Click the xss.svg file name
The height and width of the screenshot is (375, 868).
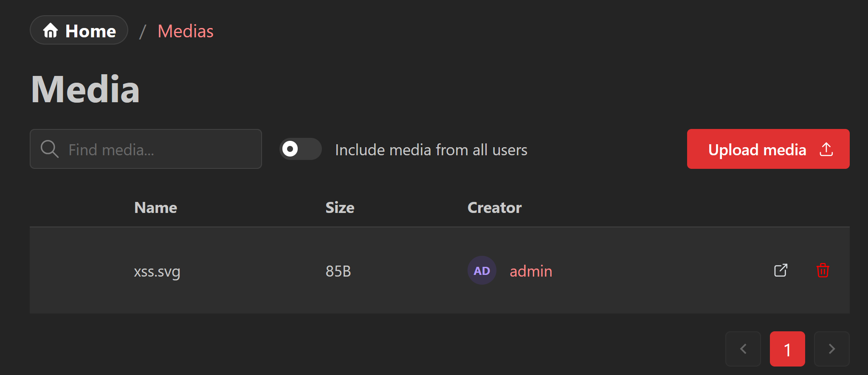[x=157, y=271]
